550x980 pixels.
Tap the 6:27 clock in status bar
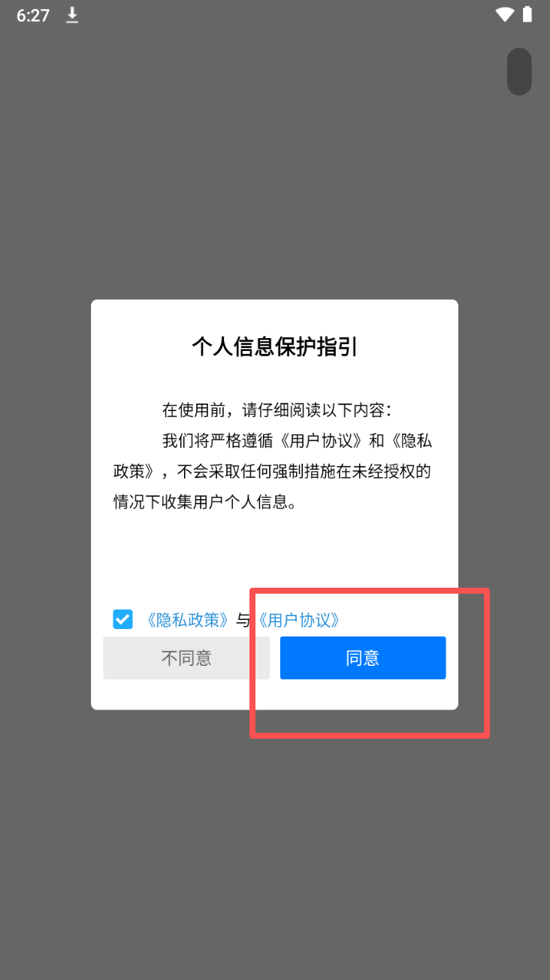point(33,15)
